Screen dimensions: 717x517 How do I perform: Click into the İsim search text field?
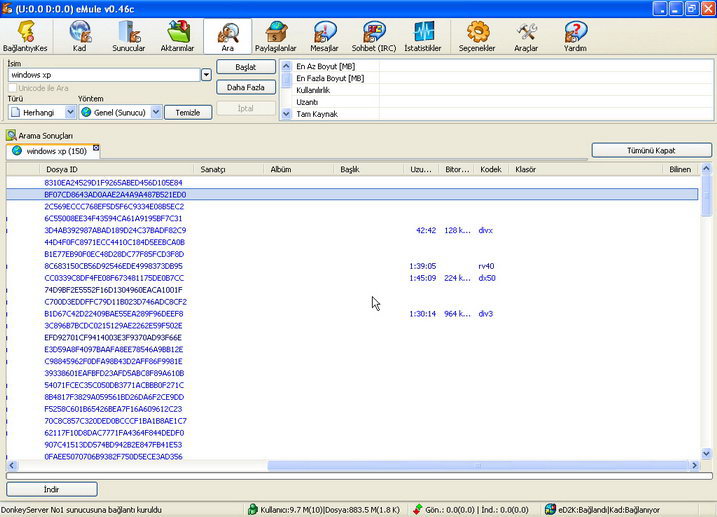(104, 75)
